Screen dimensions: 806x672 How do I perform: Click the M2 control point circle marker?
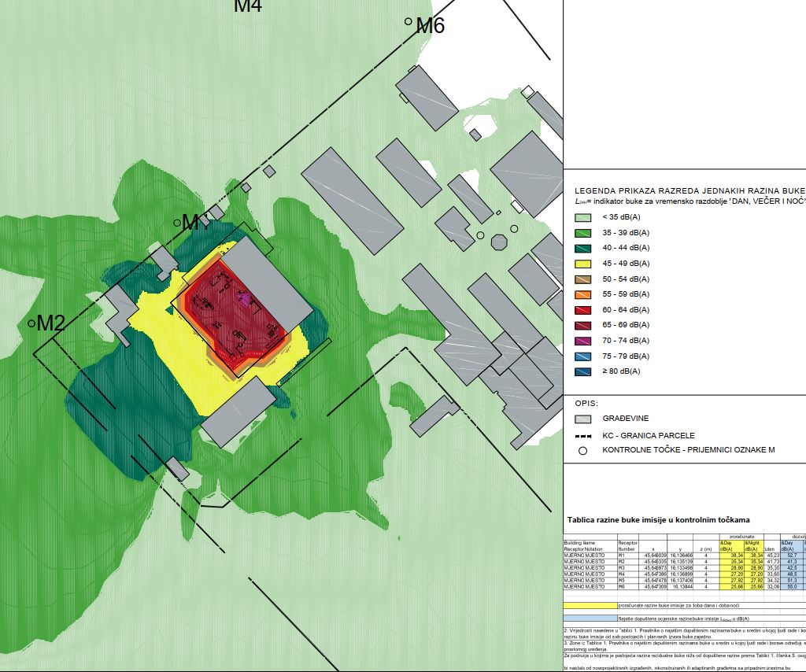click(31, 323)
